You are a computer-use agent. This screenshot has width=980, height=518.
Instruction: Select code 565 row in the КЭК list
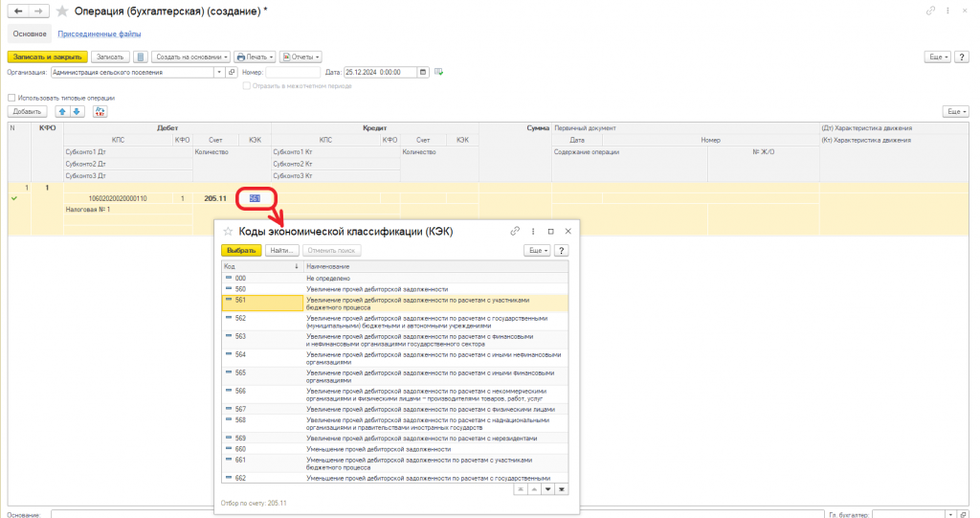coord(395,376)
